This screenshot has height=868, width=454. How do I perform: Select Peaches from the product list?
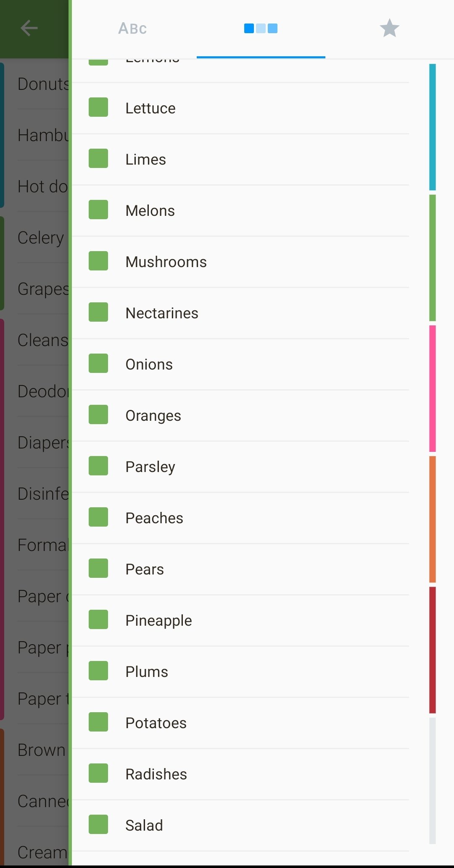[x=240, y=518]
